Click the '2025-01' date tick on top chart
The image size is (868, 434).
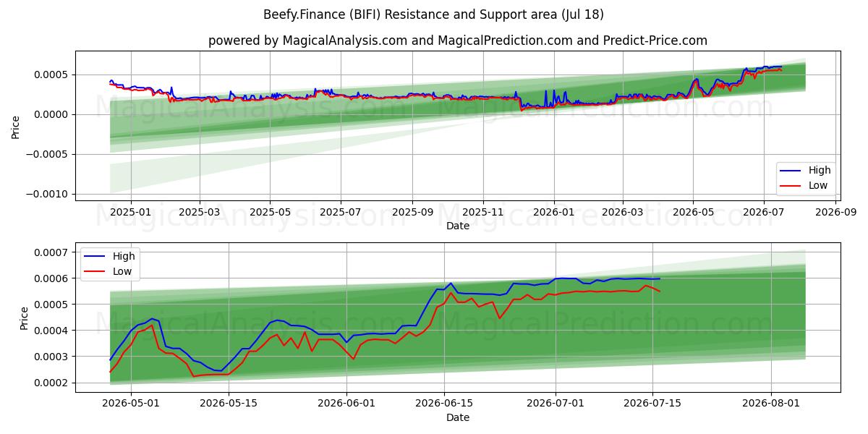tap(131, 213)
